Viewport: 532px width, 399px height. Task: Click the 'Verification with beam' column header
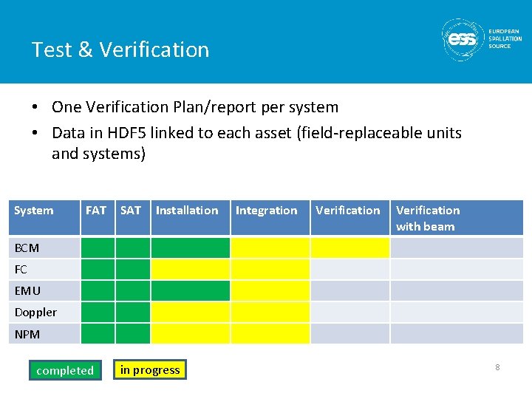[457, 217]
